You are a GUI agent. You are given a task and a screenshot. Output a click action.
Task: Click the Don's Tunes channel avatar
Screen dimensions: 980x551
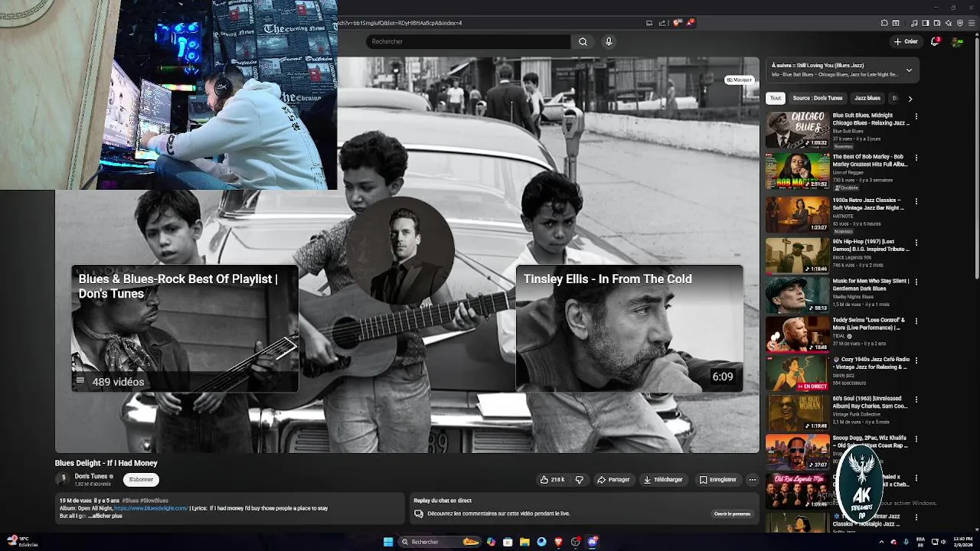62,480
